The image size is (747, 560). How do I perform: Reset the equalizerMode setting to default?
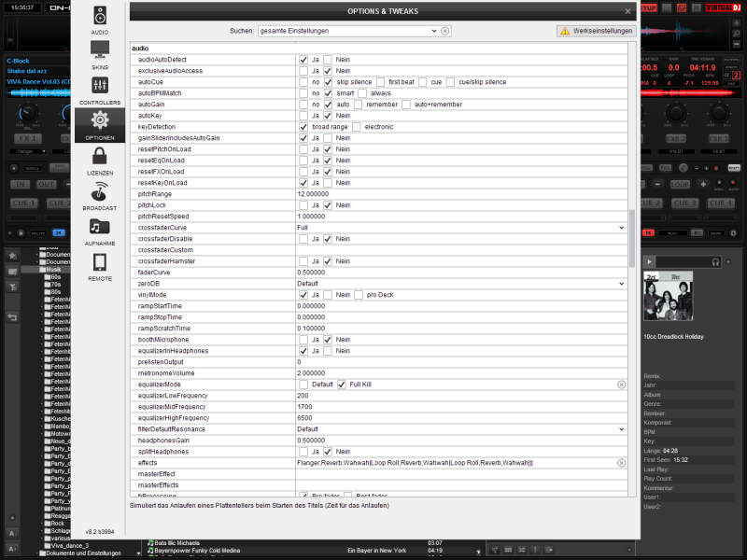(x=621, y=385)
